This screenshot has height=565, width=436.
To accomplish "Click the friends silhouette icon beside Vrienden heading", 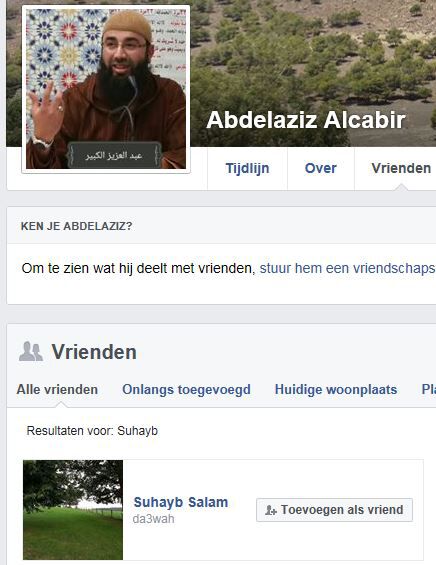I will 31,352.
